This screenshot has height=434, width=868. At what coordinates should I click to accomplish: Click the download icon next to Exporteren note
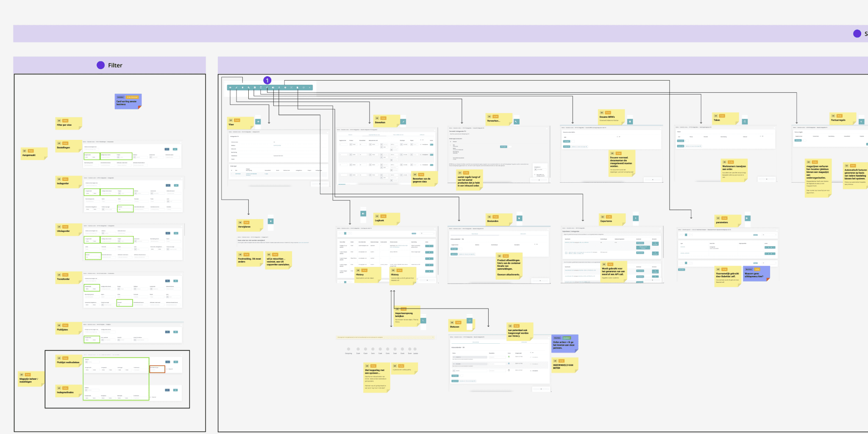point(636,218)
